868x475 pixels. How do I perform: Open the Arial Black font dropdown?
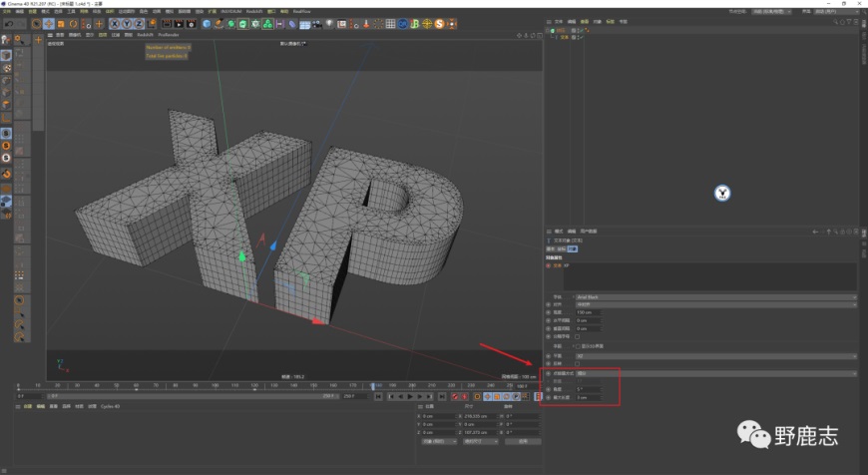click(x=715, y=297)
